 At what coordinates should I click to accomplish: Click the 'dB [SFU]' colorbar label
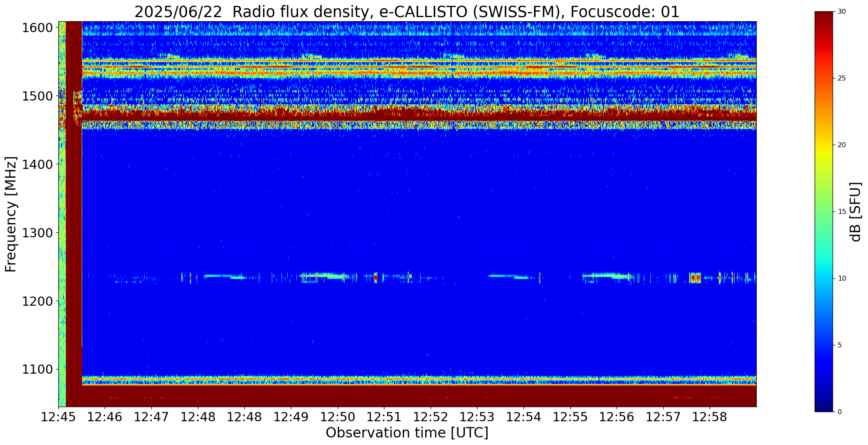[x=855, y=212]
